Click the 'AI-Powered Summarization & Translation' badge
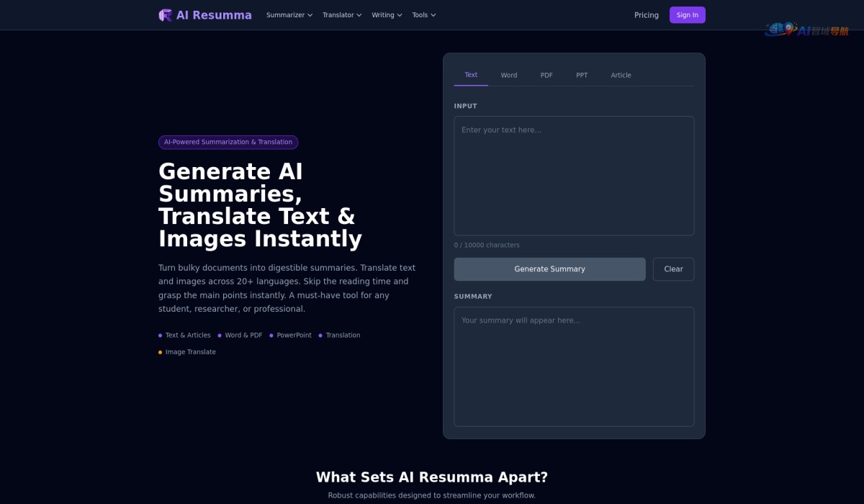The width and height of the screenshot is (864, 504). (x=228, y=142)
